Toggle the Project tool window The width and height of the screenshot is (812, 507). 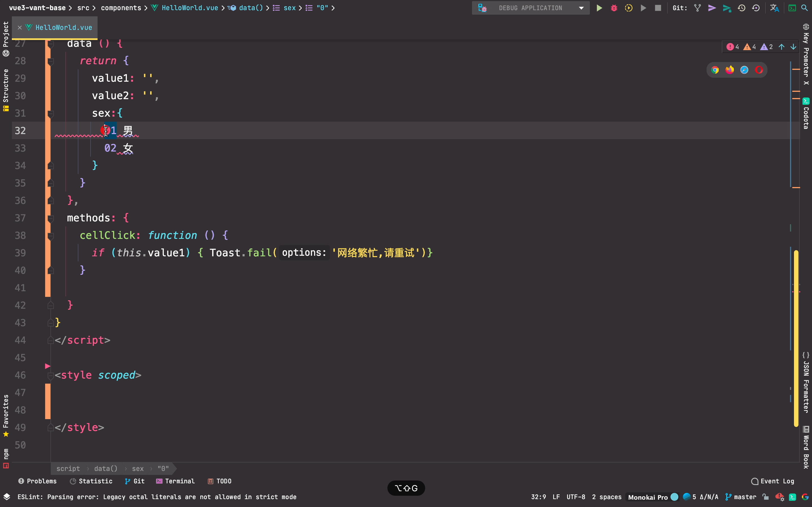coord(6,35)
